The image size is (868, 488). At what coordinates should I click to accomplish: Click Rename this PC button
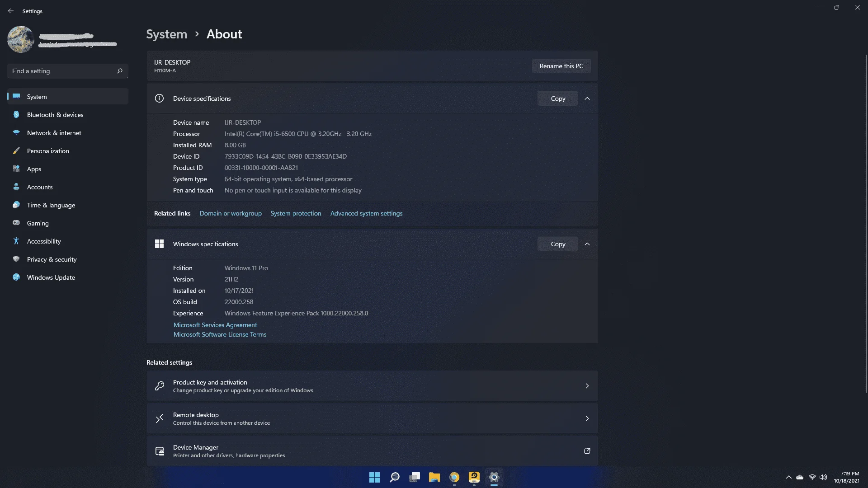click(561, 66)
